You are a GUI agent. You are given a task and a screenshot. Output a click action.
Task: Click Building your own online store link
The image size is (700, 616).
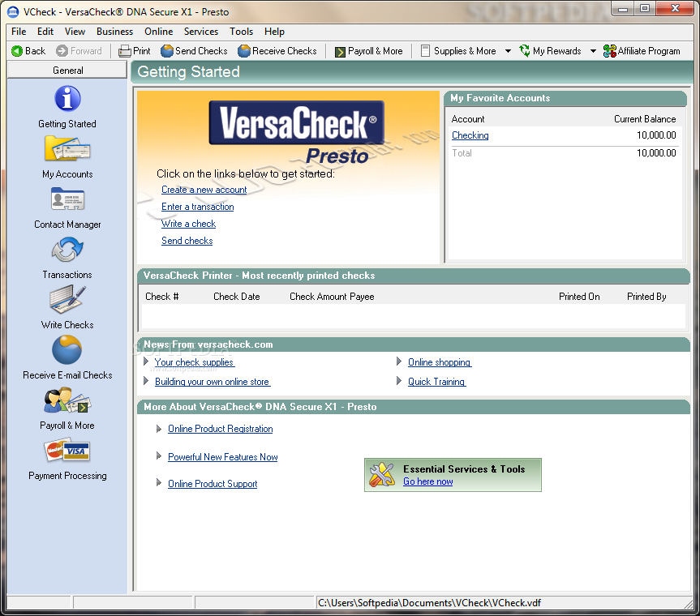pyautogui.click(x=212, y=382)
